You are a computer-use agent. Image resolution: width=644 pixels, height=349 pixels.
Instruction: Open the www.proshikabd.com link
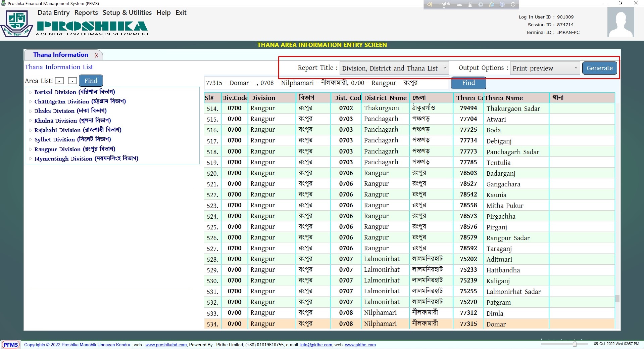166,345
